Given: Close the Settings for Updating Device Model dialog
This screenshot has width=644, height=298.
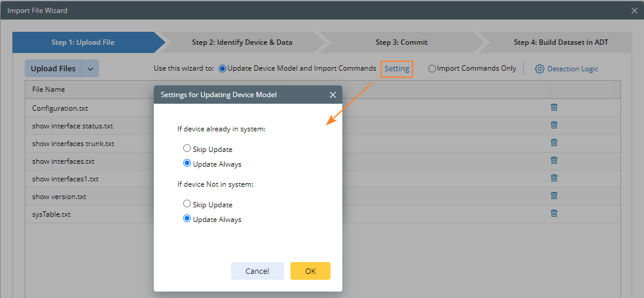Looking at the screenshot, I should tap(333, 95).
